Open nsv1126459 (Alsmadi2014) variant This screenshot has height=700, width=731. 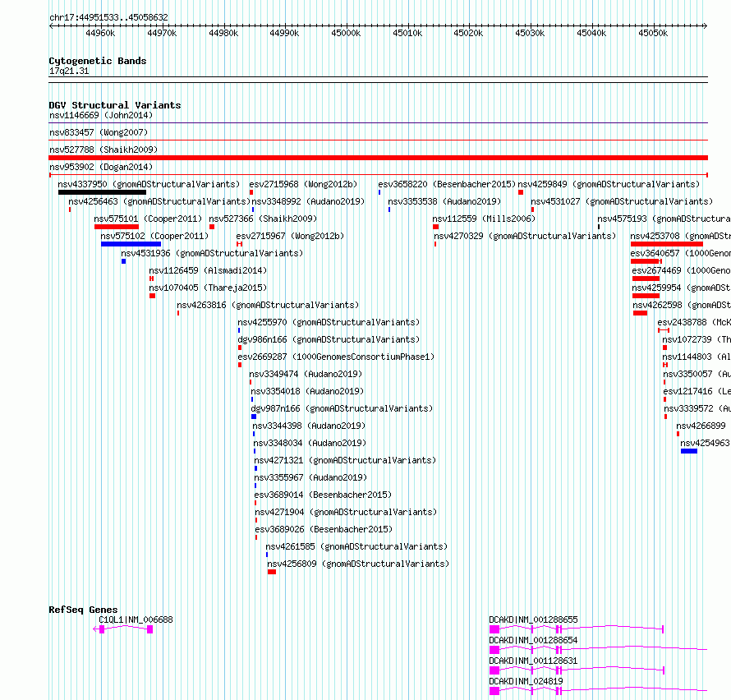coord(208,270)
